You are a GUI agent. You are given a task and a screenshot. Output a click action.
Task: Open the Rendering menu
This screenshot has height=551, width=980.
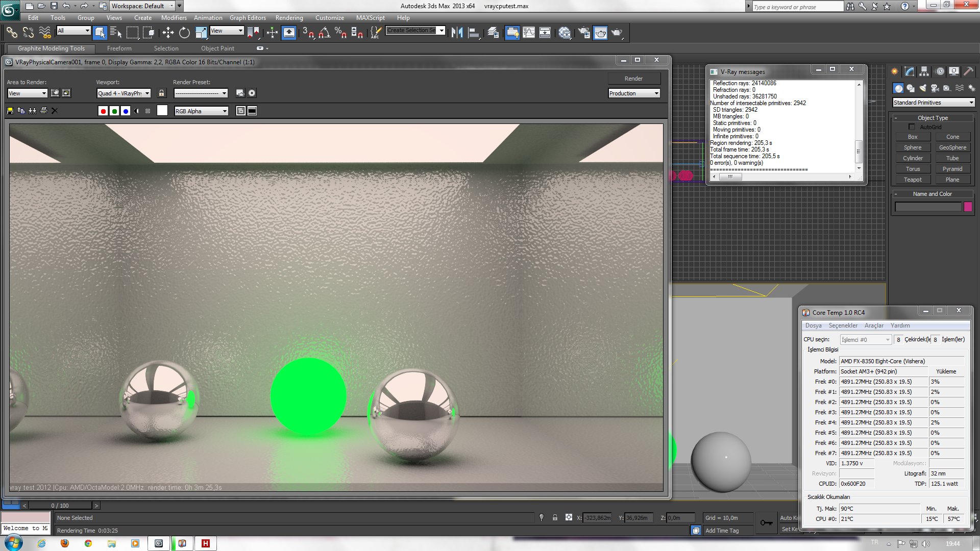289,18
